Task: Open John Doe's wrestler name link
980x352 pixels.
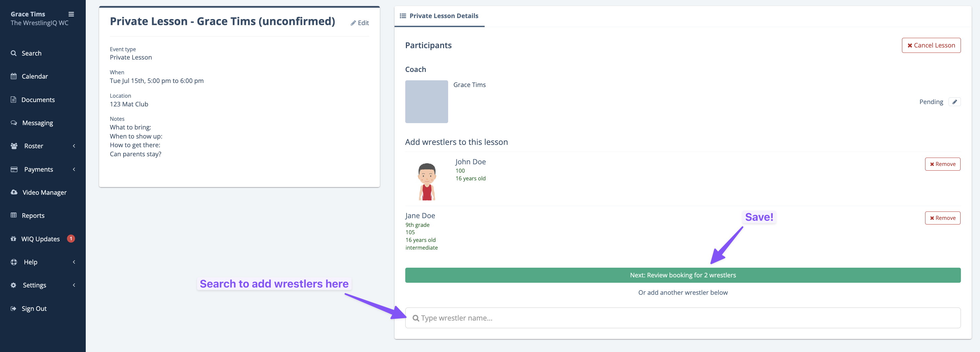Action: click(x=470, y=162)
